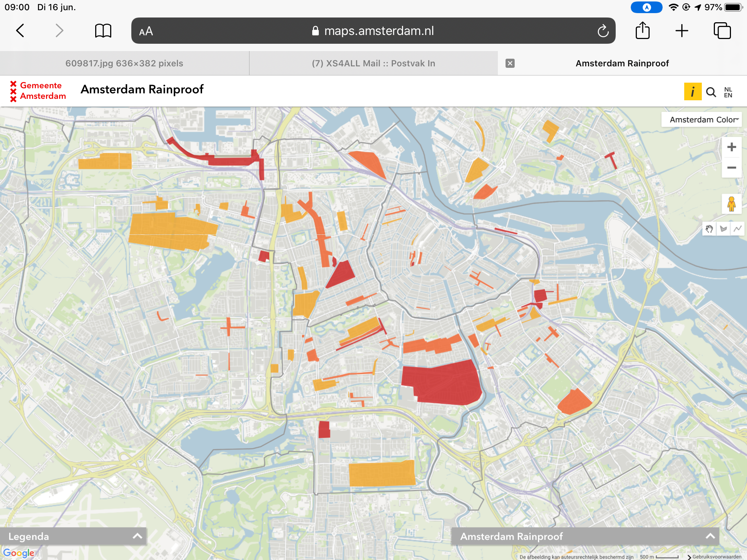747x560 pixels.
Task: Open Safari bookmarks book icon
Action: click(103, 31)
